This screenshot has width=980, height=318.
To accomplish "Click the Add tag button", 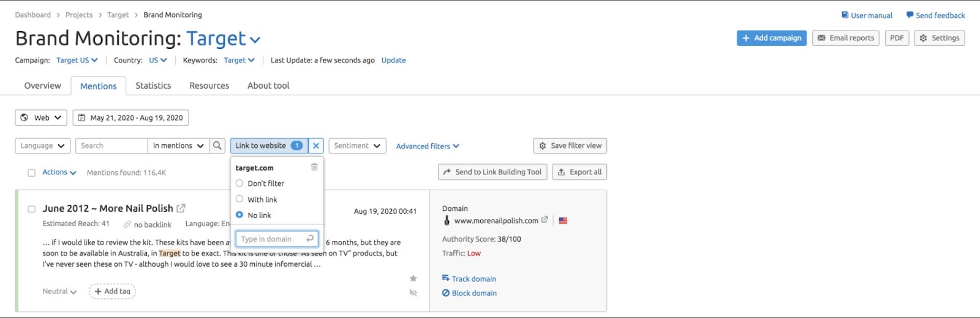I will (x=113, y=292).
